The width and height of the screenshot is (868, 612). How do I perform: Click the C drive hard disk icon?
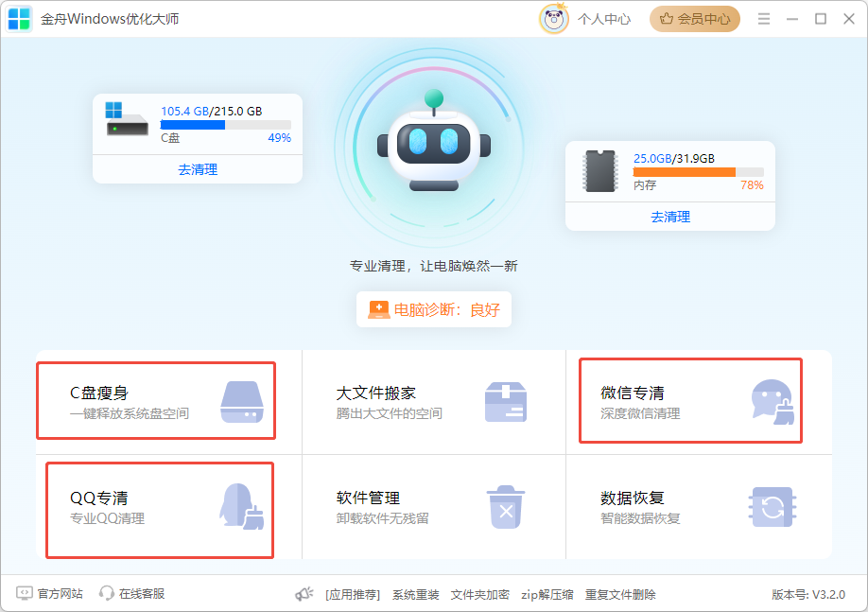click(127, 118)
